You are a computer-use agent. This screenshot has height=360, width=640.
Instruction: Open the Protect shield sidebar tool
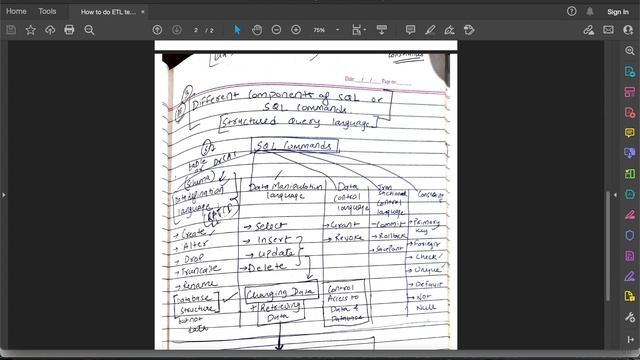point(629,235)
